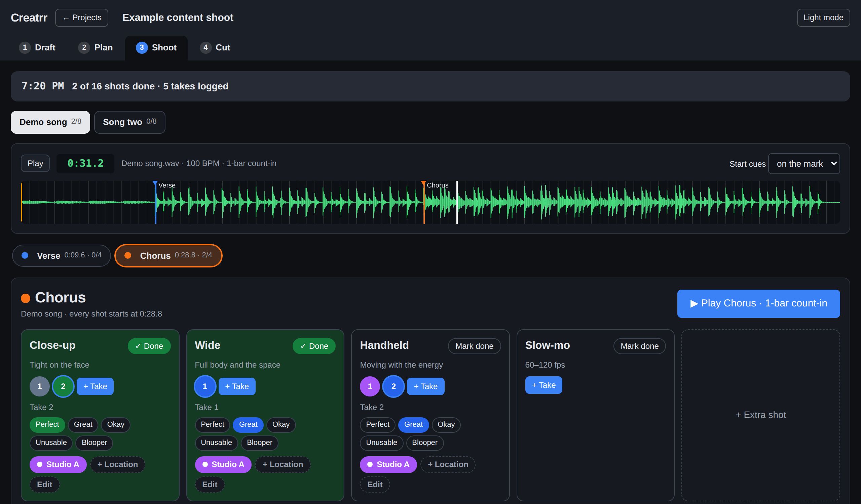Add a take to the Close-up shot
Image resolution: width=861 pixels, height=504 pixels.
tap(95, 386)
